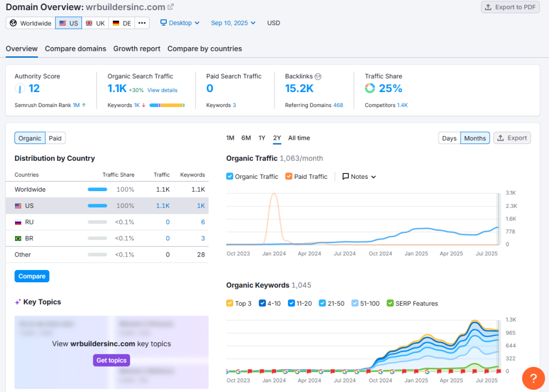
Task: Expand the Notes dropdown
Action: (359, 176)
